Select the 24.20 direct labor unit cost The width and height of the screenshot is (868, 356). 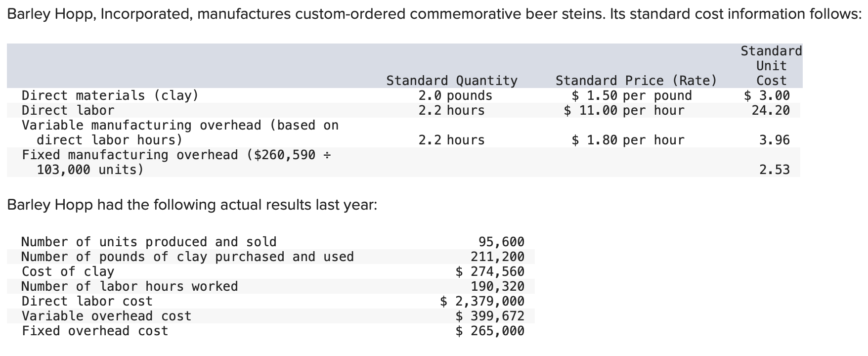click(x=771, y=110)
